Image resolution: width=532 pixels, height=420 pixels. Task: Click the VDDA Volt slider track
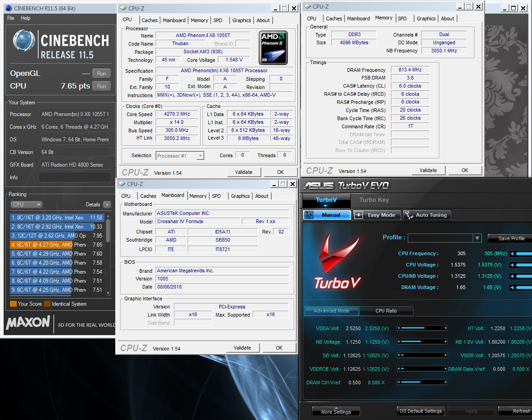tap(423, 328)
